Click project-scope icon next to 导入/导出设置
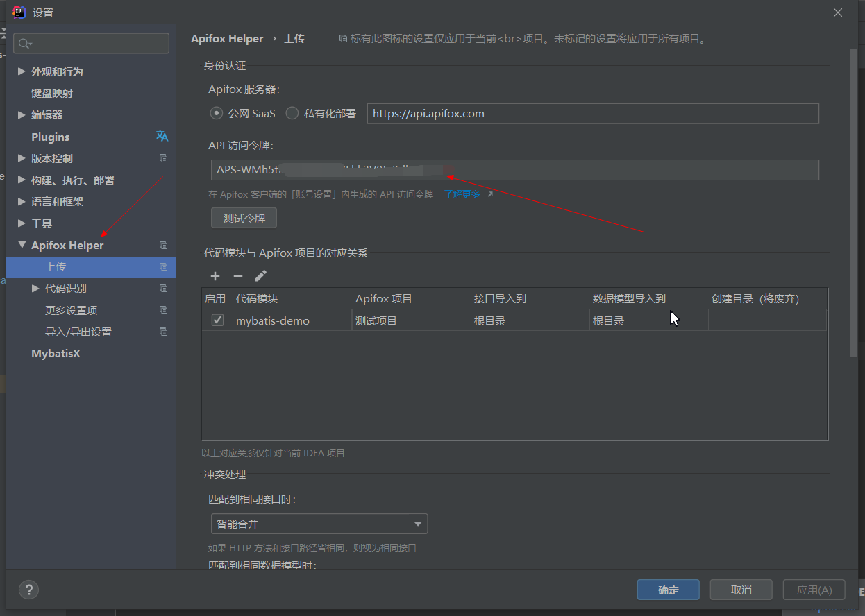 (x=163, y=332)
